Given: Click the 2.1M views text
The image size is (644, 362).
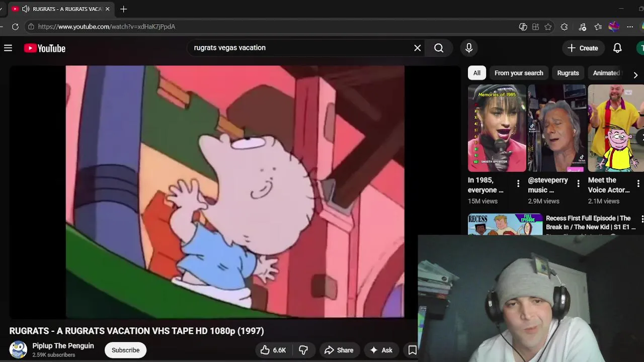Looking at the screenshot, I should (604, 201).
